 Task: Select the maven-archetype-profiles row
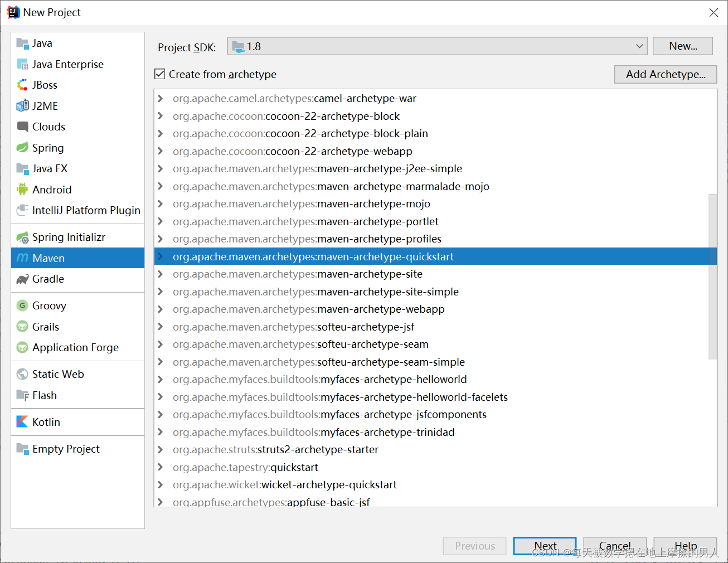[x=435, y=239]
